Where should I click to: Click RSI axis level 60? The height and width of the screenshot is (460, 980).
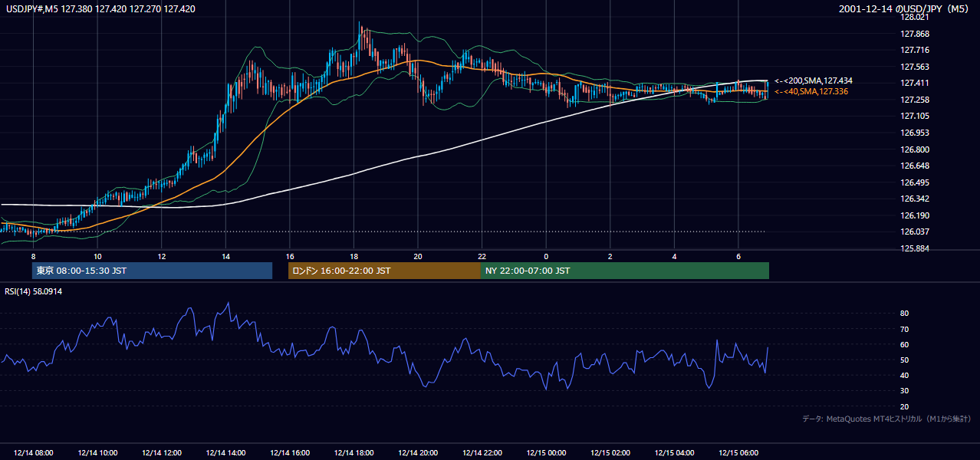click(904, 344)
